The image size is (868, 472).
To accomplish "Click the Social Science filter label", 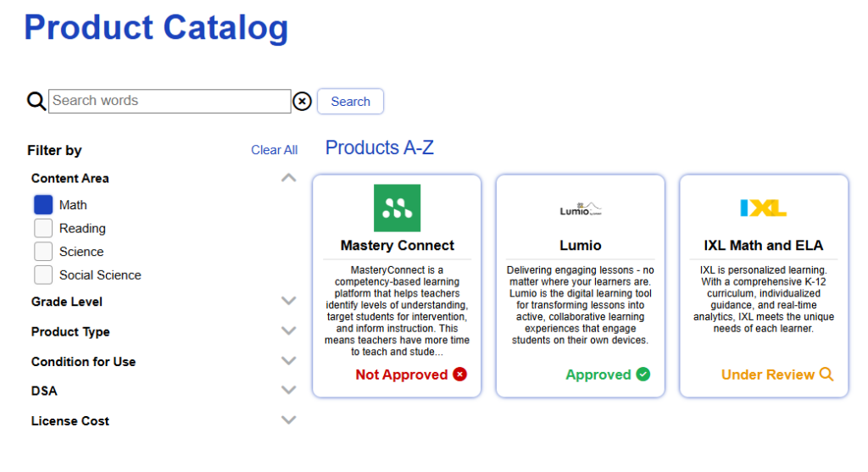I will (100, 275).
